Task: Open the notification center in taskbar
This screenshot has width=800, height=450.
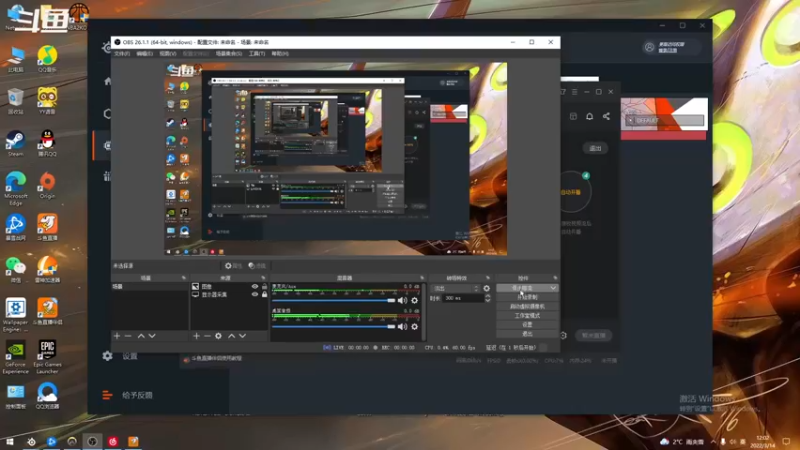Action: (x=786, y=441)
